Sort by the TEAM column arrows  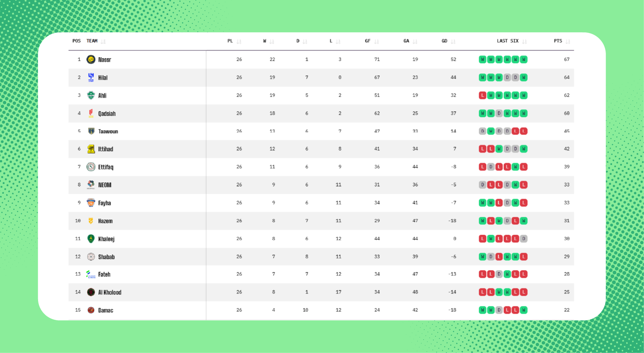[103, 42]
